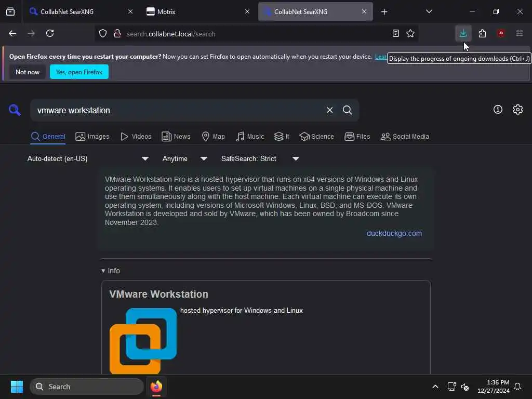Click the uBlock Origin shield icon
Screen dimensions: 532x399
click(x=501, y=33)
